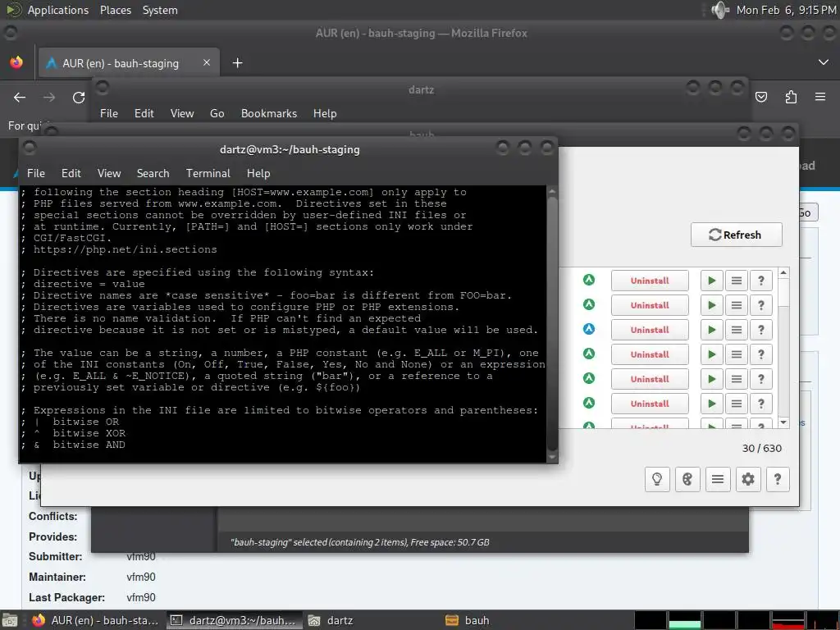Screen dimensions: 840x630
Task: Click the show-desktop icon in the bottom taskbar
Action: (x=10, y=620)
